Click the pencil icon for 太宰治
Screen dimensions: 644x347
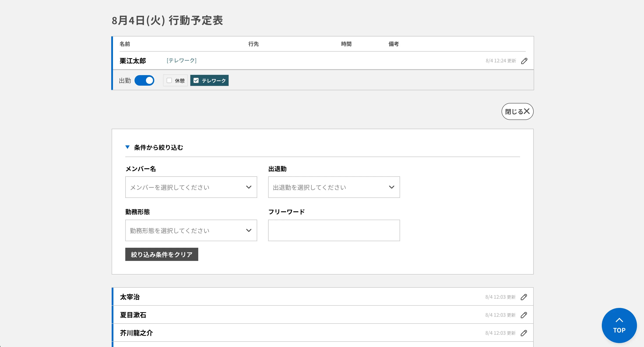[x=524, y=297]
